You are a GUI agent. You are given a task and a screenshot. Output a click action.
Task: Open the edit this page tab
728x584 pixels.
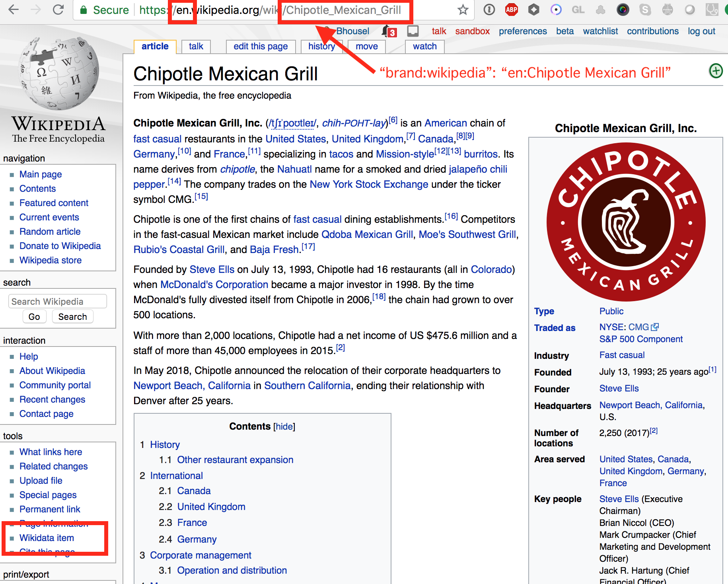[261, 47]
